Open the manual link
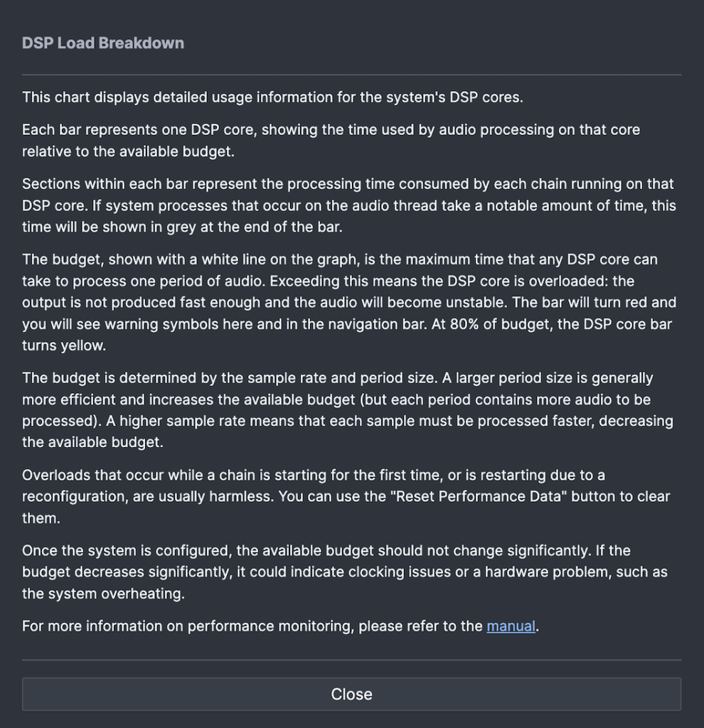Image resolution: width=704 pixels, height=728 pixels. point(511,626)
